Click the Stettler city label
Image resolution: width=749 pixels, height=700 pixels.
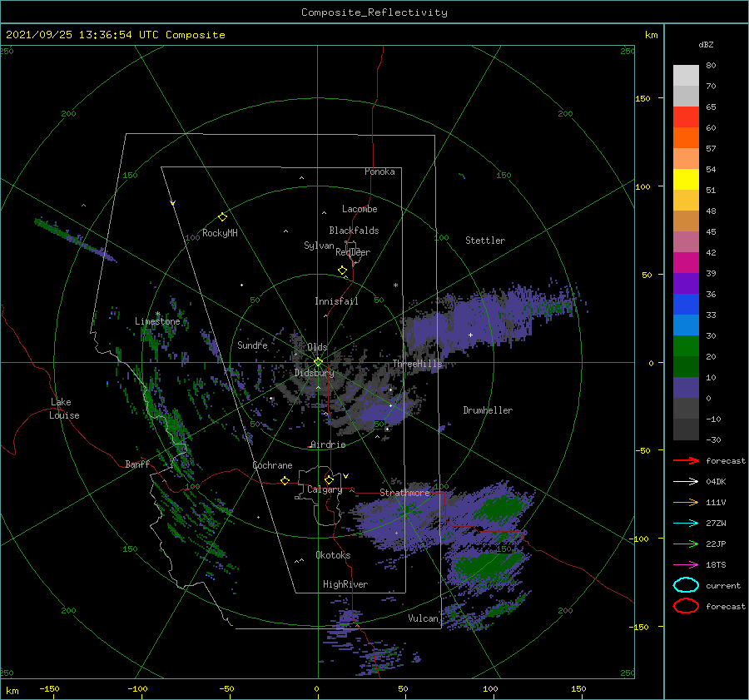(x=485, y=241)
